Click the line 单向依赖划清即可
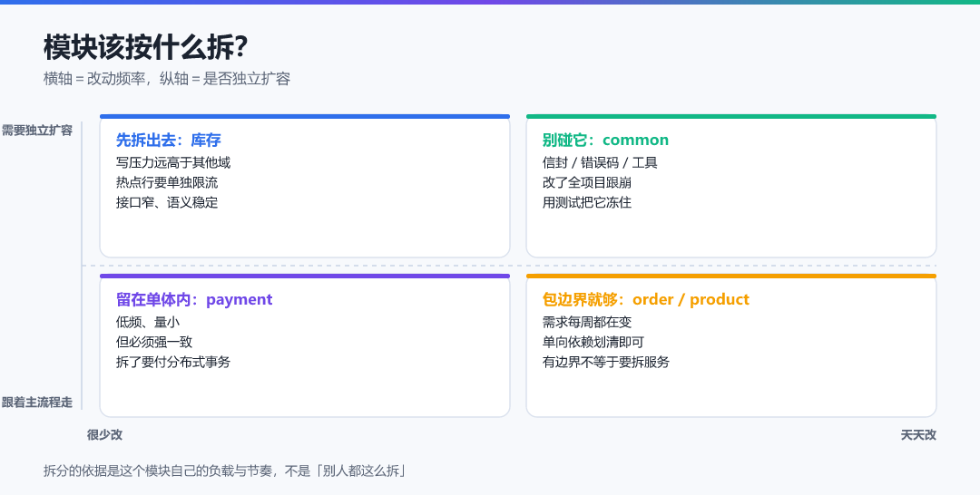980x495 pixels. pos(593,342)
